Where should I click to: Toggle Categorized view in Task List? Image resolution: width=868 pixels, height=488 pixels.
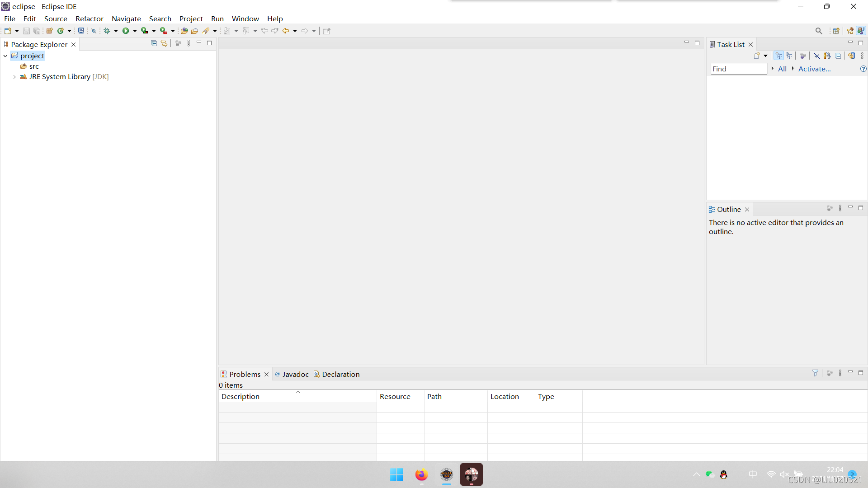point(778,56)
